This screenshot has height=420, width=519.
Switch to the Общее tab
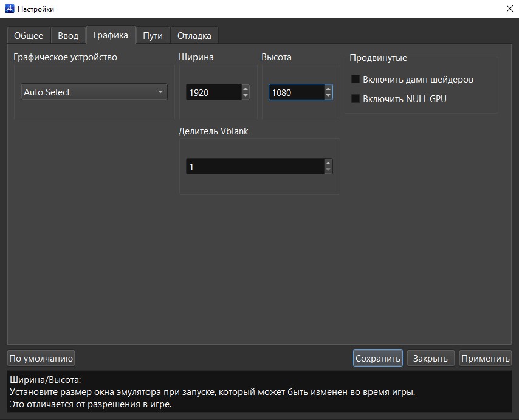click(29, 36)
